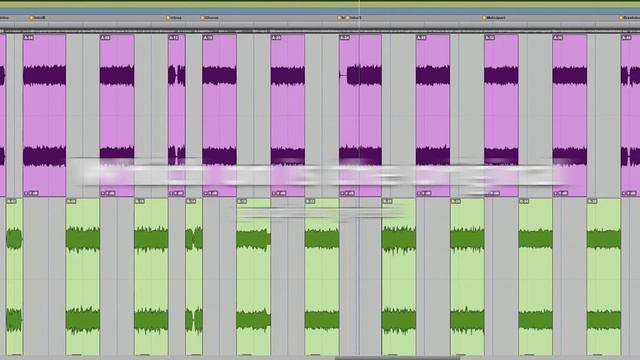The width and height of the screenshot is (640, 360).
Task: Select narrow green clip below the Chorus locator
Action: tap(194, 277)
